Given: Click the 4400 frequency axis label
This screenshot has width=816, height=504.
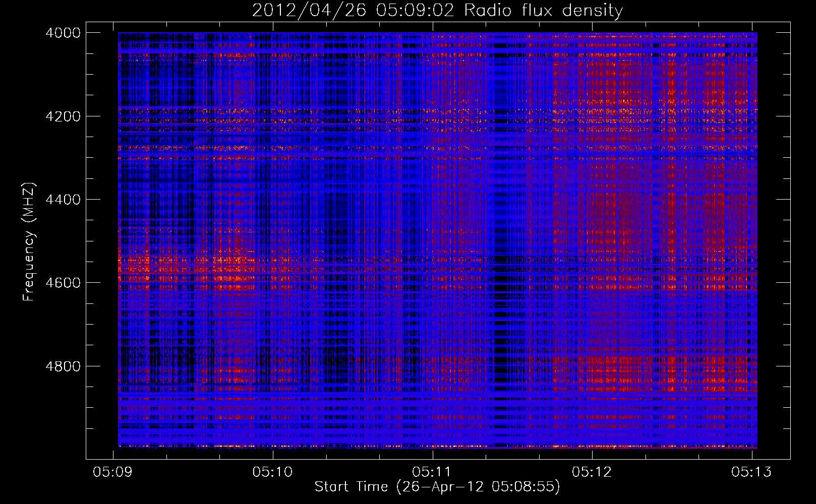Looking at the screenshot, I should 63,200.
